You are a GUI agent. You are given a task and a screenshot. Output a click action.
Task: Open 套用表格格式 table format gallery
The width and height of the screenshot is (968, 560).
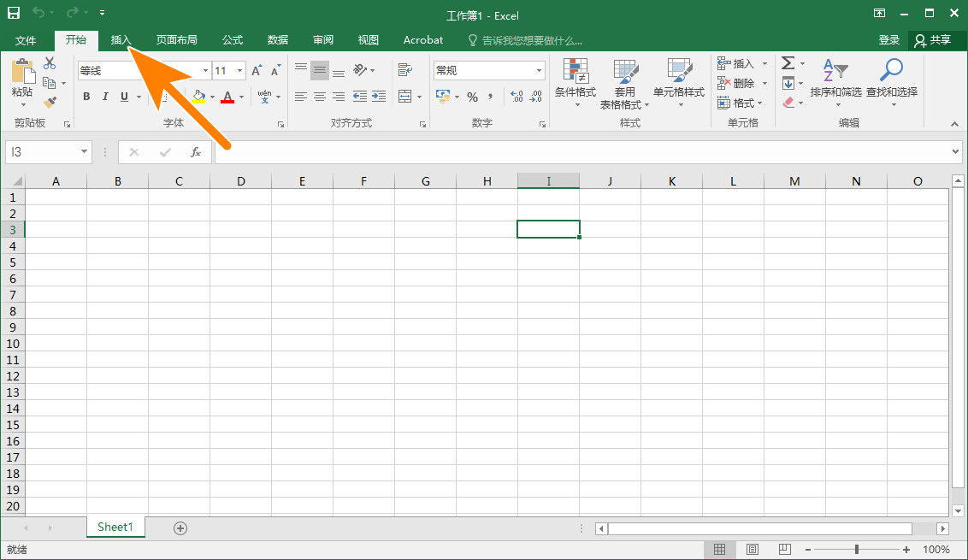click(x=624, y=84)
